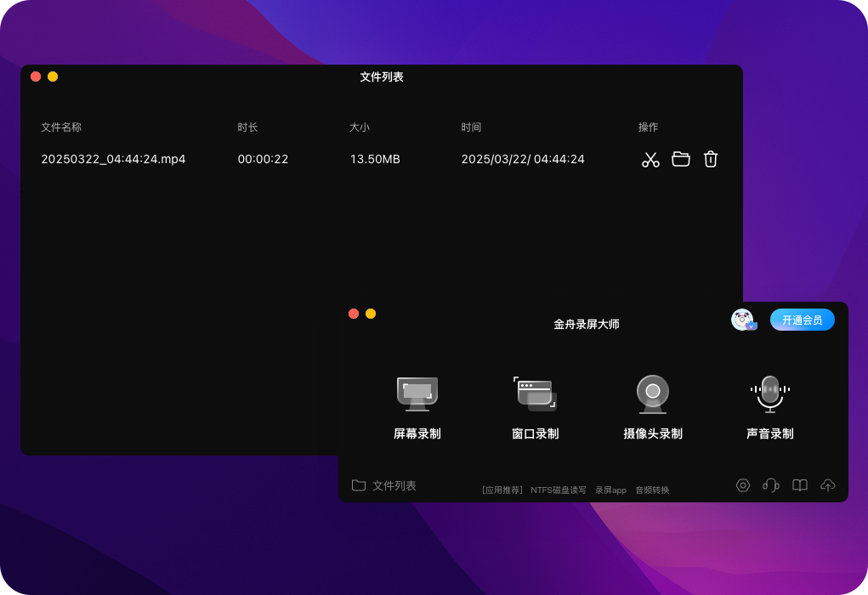
Task: Click the 文件名称 column header
Action: (61, 127)
